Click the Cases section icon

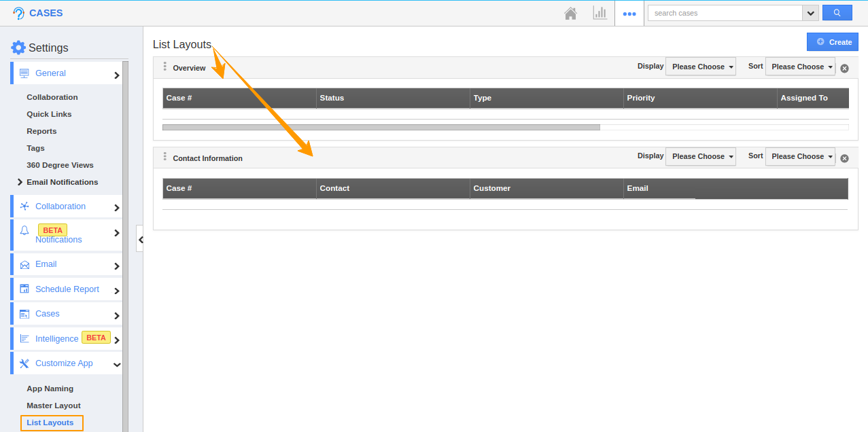click(x=24, y=314)
